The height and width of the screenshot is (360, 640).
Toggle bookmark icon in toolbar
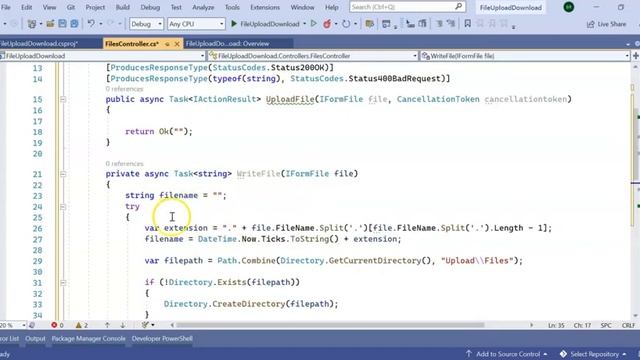click(468, 24)
